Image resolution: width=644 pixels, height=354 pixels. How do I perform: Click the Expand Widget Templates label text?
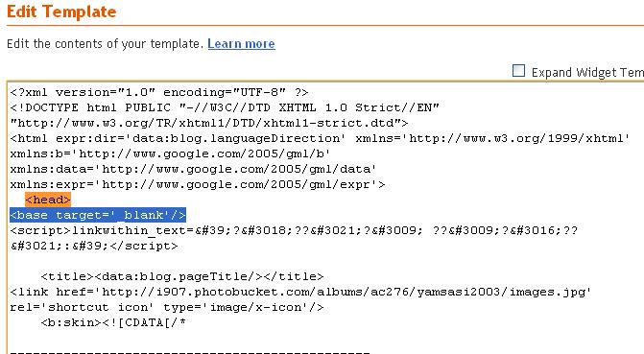point(587,73)
